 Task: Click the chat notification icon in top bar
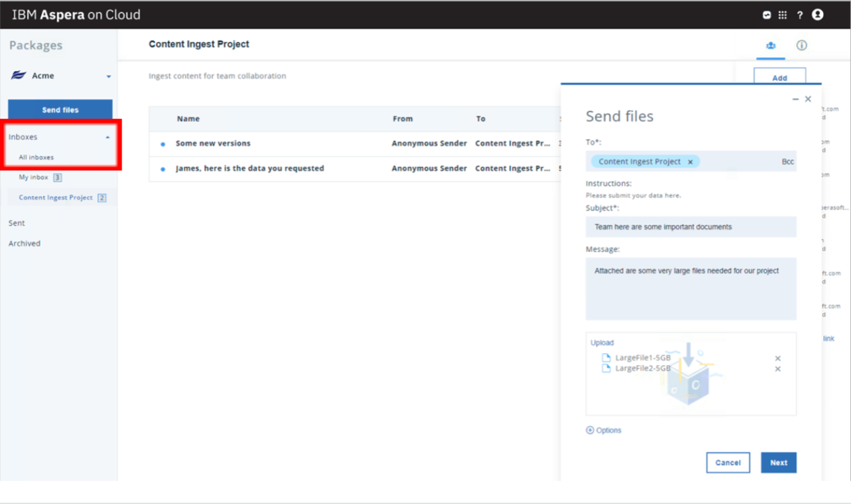pos(769,15)
